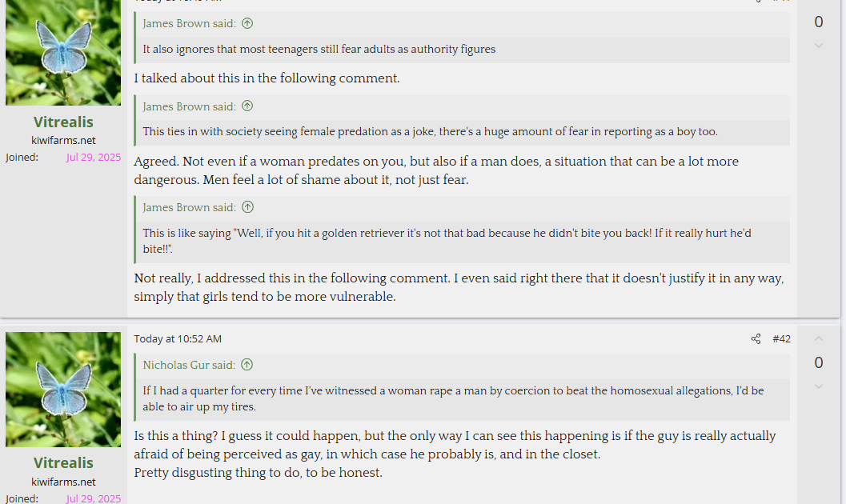Click the butterfly avatar in the upper post
The height and width of the screenshot is (504, 846).
pyautogui.click(x=63, y=53)
